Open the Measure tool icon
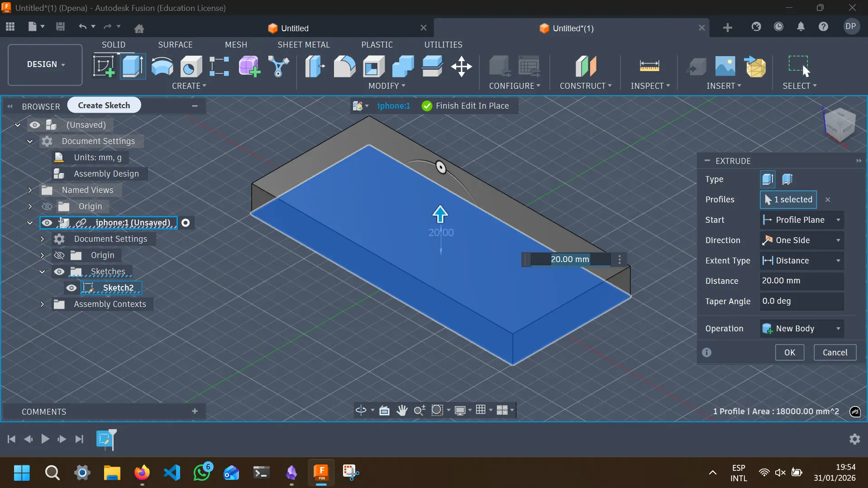The height and width of the screenshot is (488, 868). coord(649,66)
